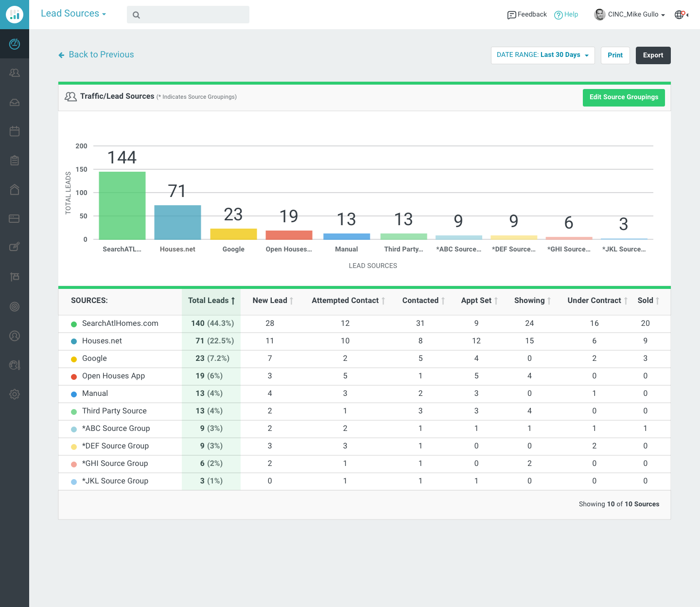
Task: Click the Traffic/Lead Sources people icon
Action: (x=70, y=97)
